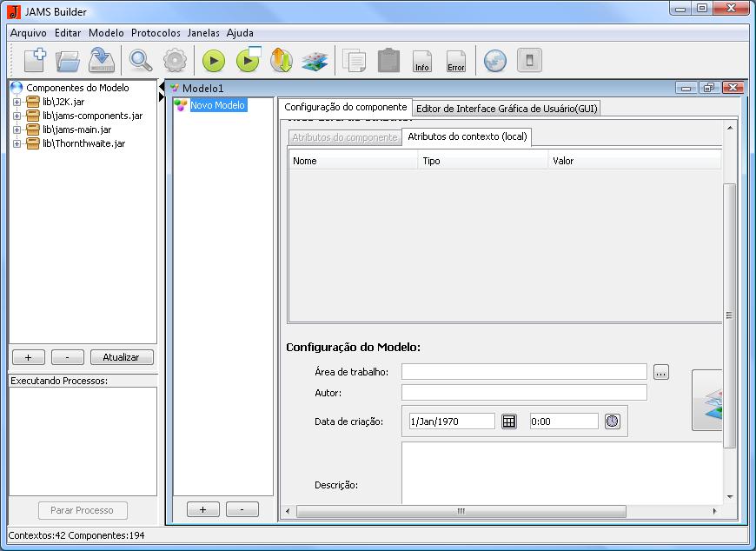This screenshot has width=756, height=551.
Task: Click the globe icon in the toolbar
Action: 495,60
